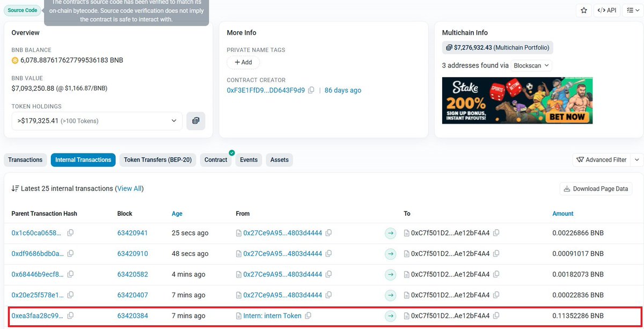
Task: Open the Events tab
Action: (248, 159)
